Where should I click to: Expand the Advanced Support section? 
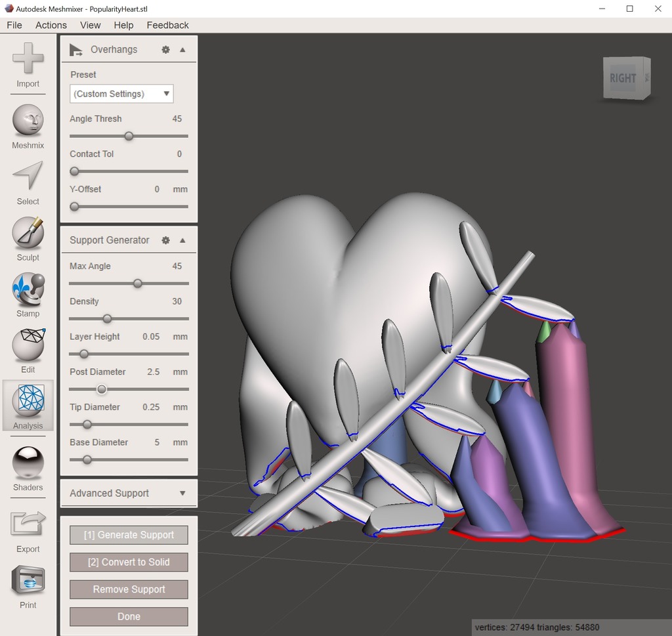pyautogui.click(x=182, y=494)
